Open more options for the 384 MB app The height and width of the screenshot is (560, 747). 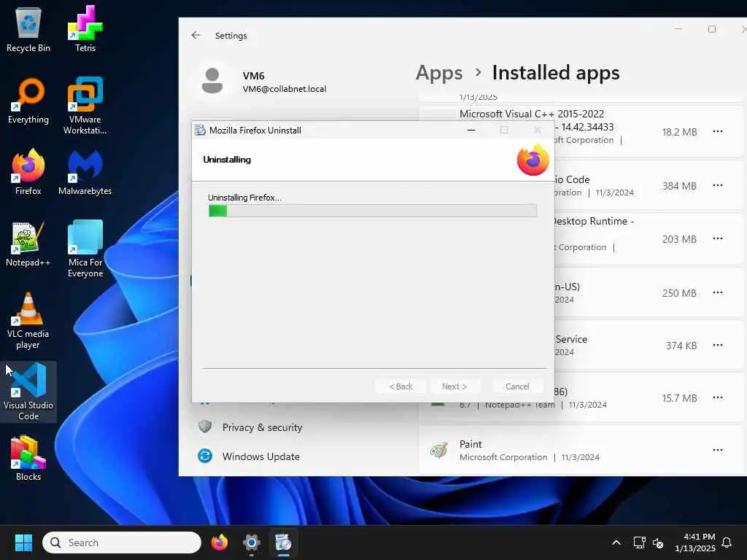click(718, 185)
